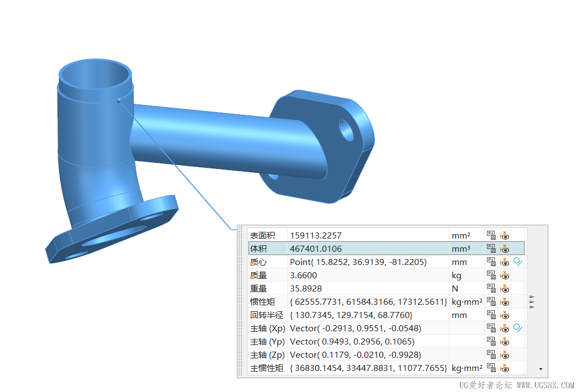
Task: Click the inertia value starting with 62555.7731
Action: (x=368, y=302)
